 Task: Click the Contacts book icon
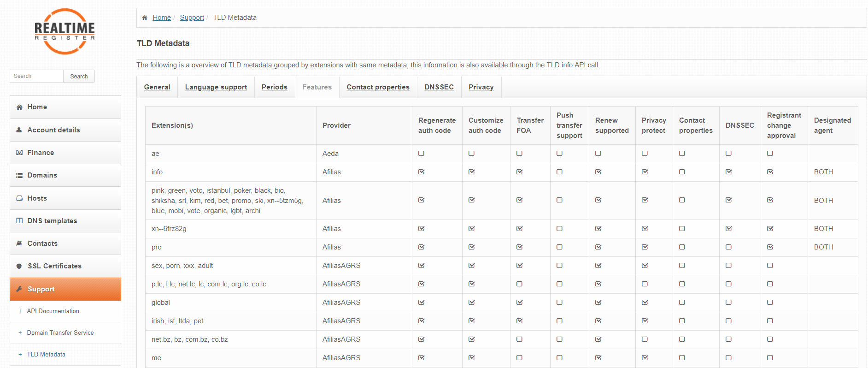pos(19,243)
